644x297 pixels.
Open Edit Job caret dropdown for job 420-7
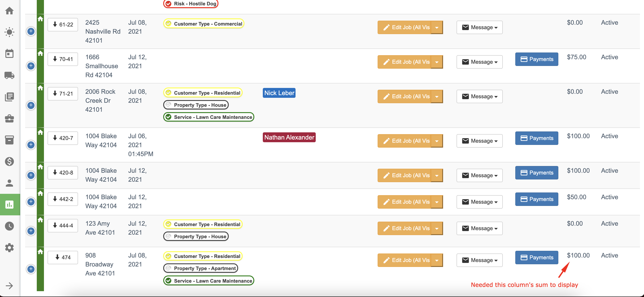click(437, 141)
